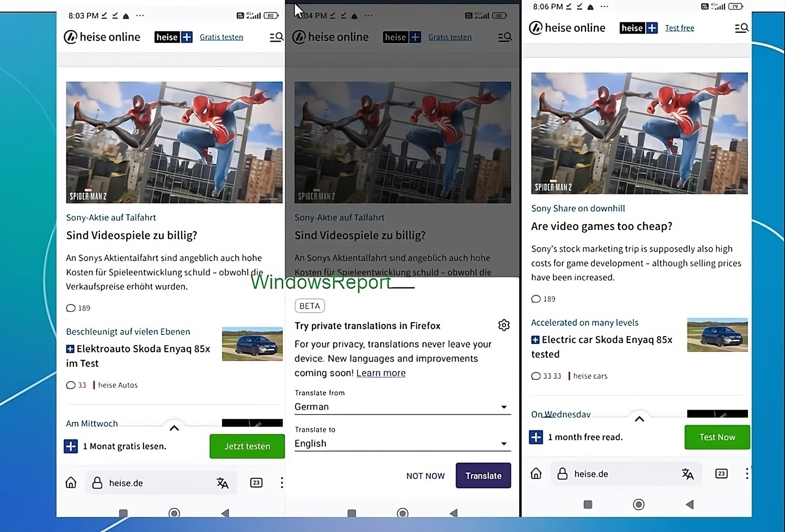Open Electric car Skoda Enyaq 85x tested article
The height and width of the screenshot is (532, 785).
pos(602,347)
